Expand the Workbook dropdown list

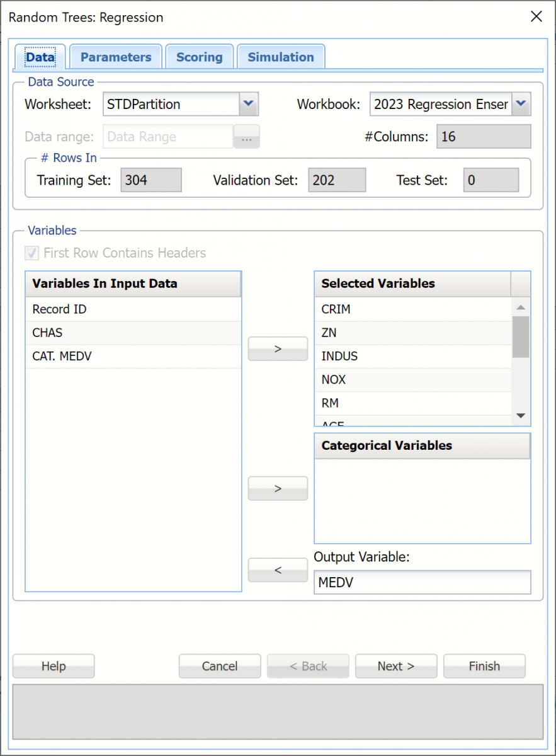[521, 104]
